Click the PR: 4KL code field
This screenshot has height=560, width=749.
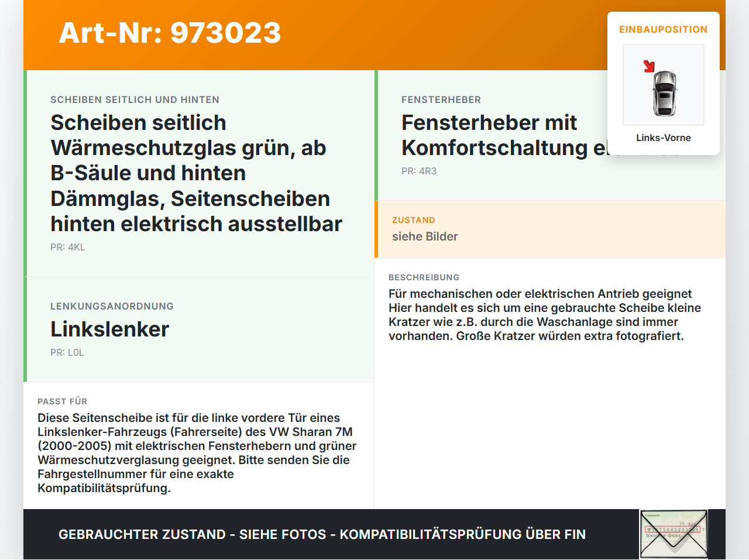[67, 247]
